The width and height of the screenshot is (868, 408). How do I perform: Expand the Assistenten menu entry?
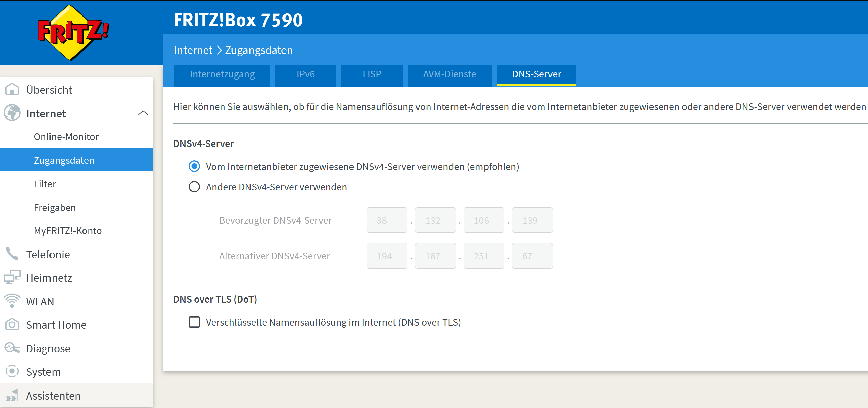pos(53,395)
